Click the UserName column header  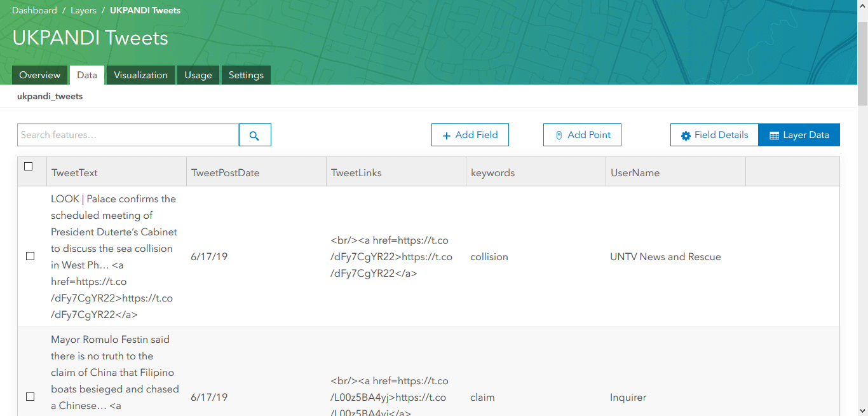click(x=675, y=172)
